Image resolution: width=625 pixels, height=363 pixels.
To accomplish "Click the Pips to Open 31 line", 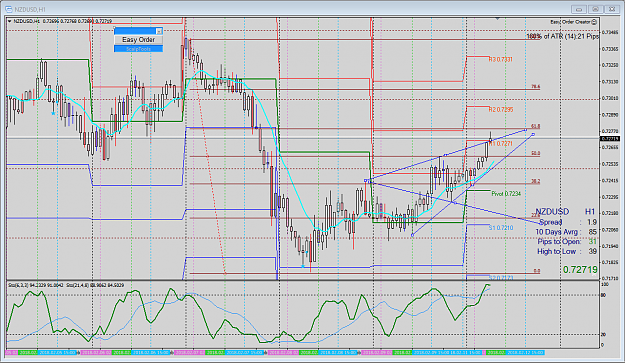I will tap(567, 241).
